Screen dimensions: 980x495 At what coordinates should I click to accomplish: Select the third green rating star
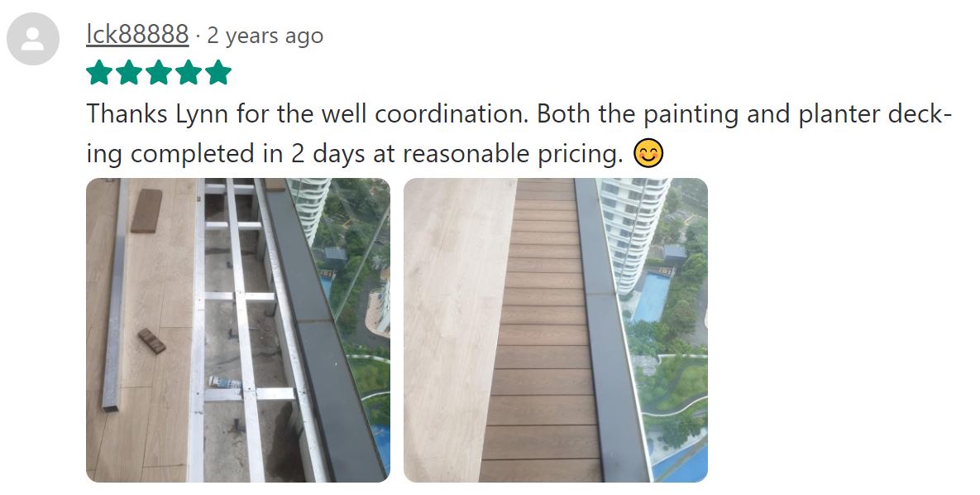(159, 73)
